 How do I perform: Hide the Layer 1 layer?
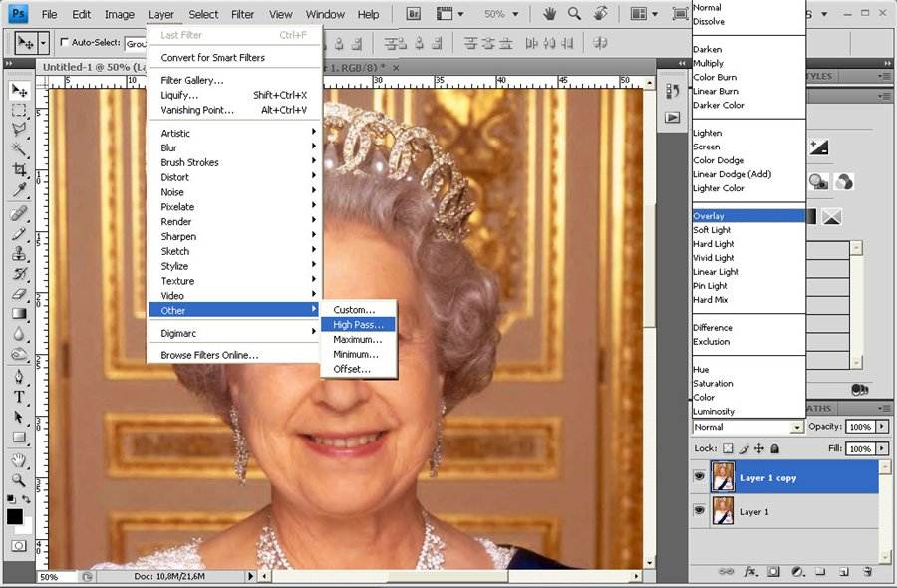click(699, 509)
